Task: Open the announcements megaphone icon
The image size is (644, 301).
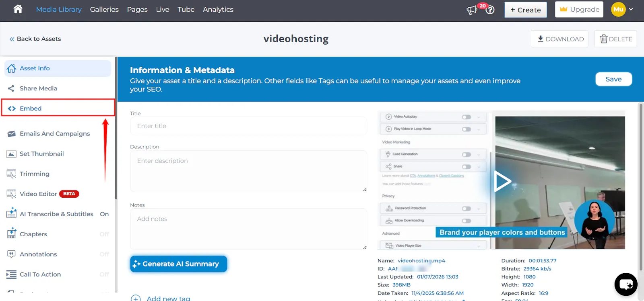Action: click(472, 10)
